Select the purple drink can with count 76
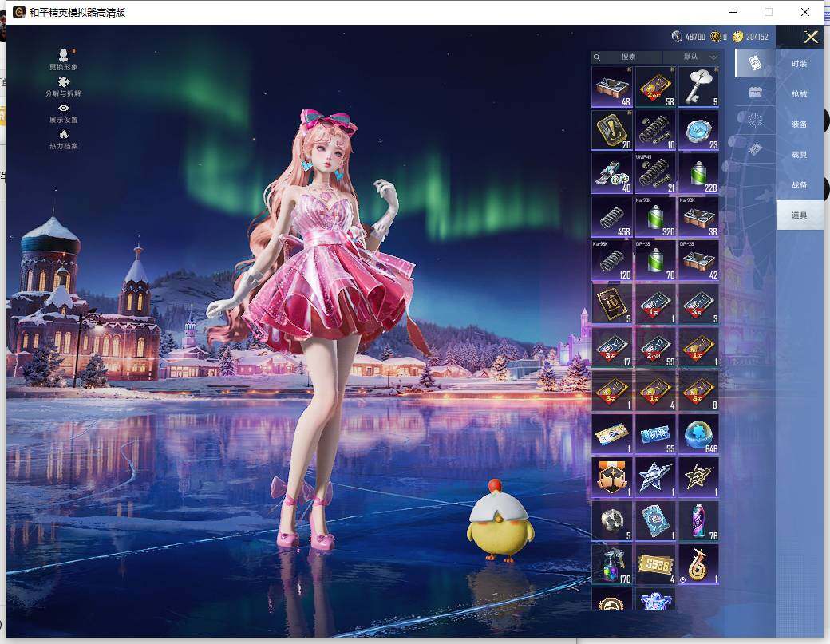Image resolution: width=830 pixels, height=644 pixels. 699,521
